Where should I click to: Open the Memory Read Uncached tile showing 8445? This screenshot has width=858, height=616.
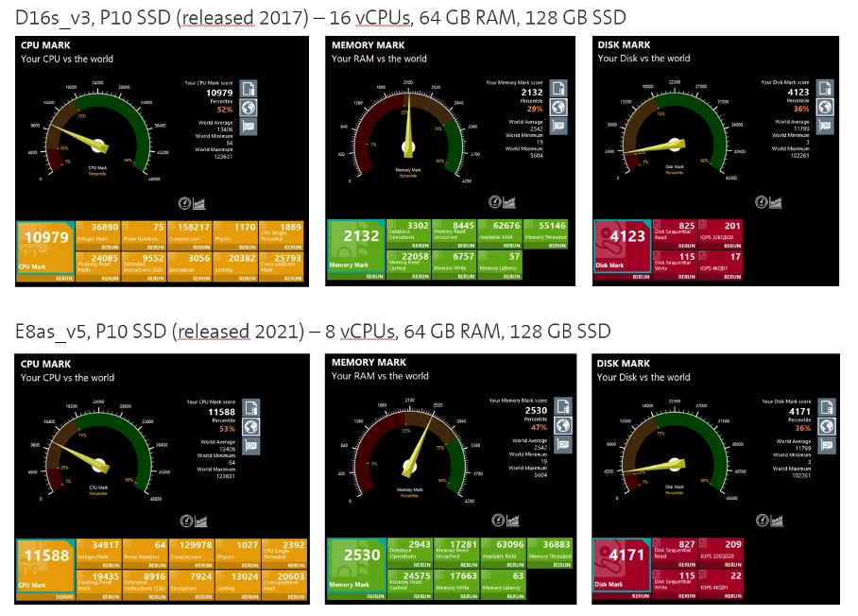(x=454, y=234)
